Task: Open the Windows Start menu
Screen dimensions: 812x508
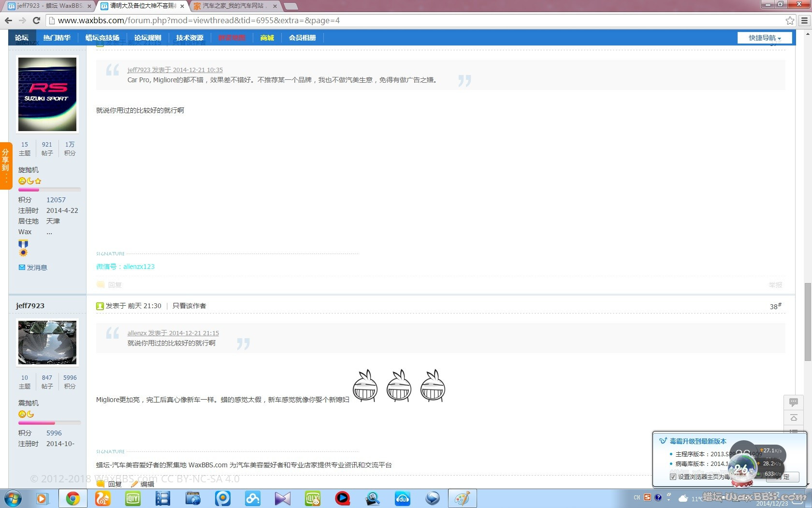Action: pyautogui.click(x=13, y=498)
